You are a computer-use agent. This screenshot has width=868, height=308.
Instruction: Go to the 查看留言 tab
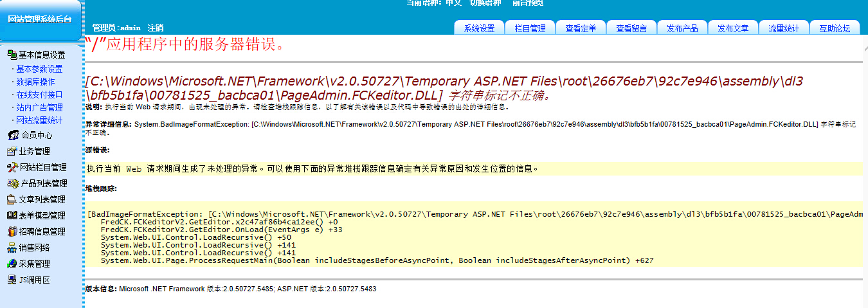tap(631, 28)
